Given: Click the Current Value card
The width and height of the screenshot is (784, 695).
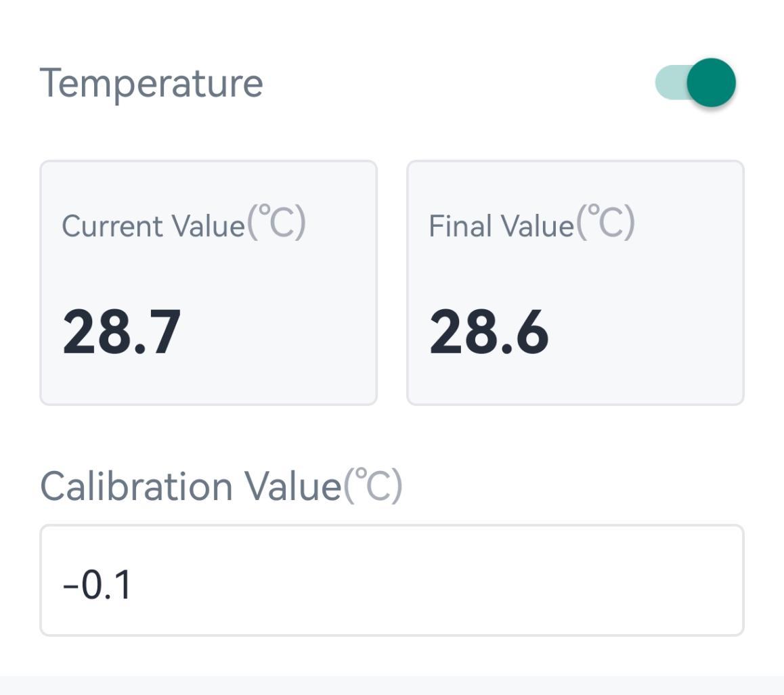Looking at the screenshot, I should [x=209, y=283].
